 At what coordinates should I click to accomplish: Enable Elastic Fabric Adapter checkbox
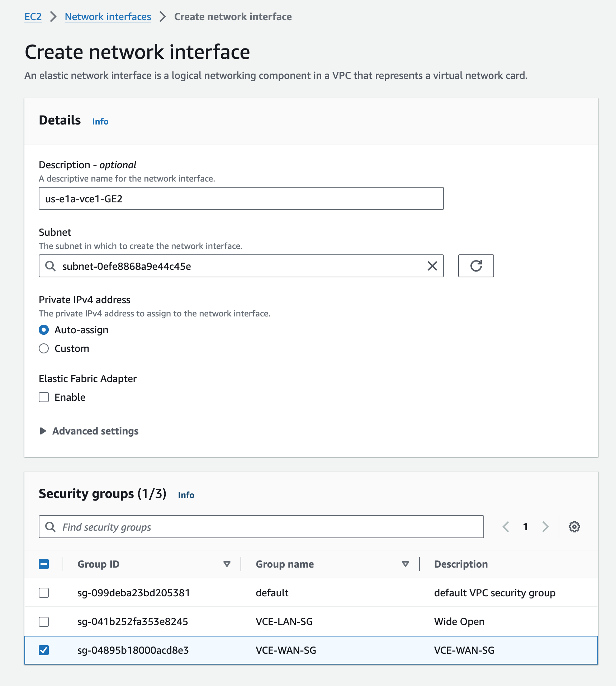point(44,397)
